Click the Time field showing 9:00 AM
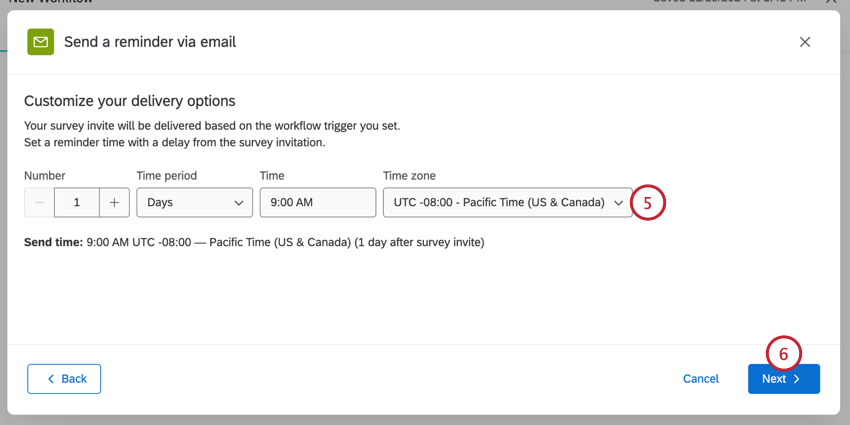The image size is (850, 425). click(317, 202)
